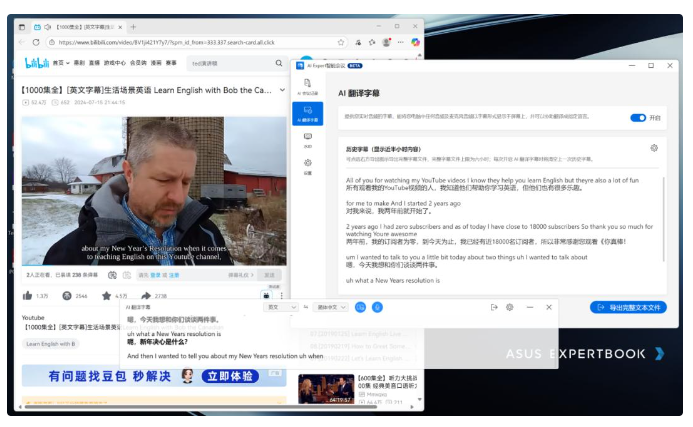Like the video with thumbs-up icon
The image size is (693, 427).
point(27,295)
